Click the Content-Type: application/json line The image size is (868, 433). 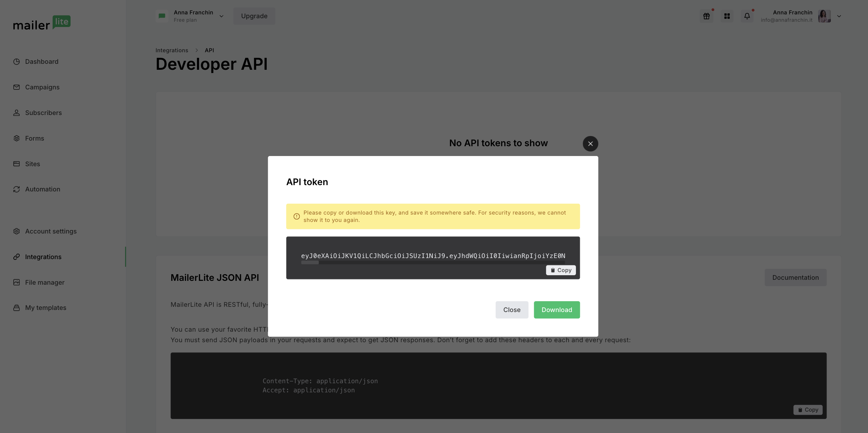[x=320, y=381]
